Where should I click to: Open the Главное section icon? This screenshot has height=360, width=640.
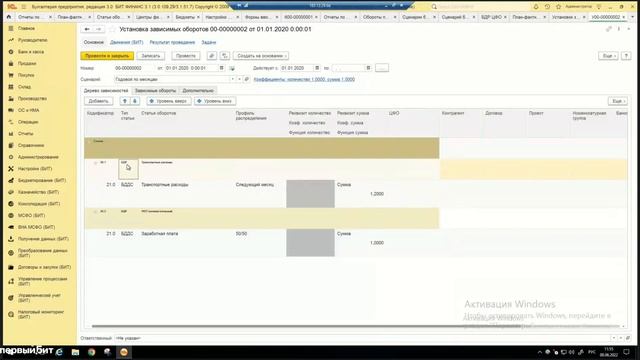point(11,29)
